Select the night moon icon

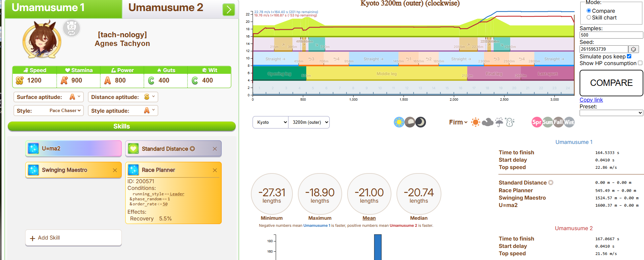(x=421, y=122)
